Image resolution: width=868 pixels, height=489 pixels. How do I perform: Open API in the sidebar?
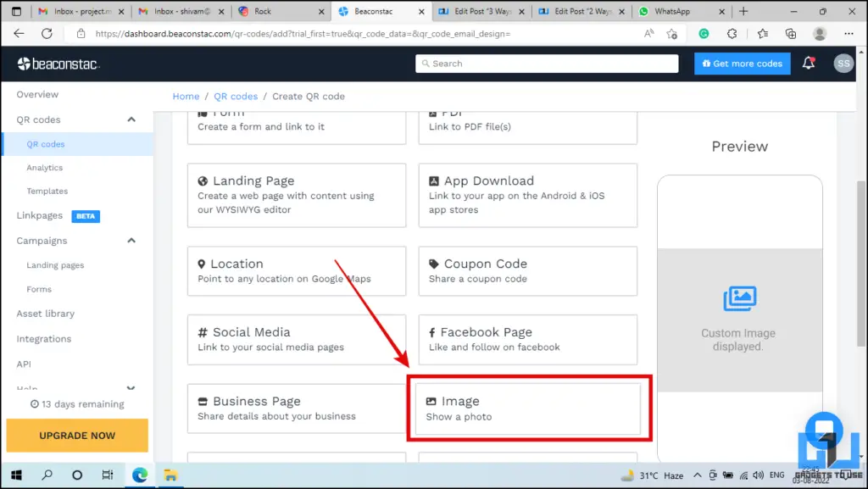point(24,364)
